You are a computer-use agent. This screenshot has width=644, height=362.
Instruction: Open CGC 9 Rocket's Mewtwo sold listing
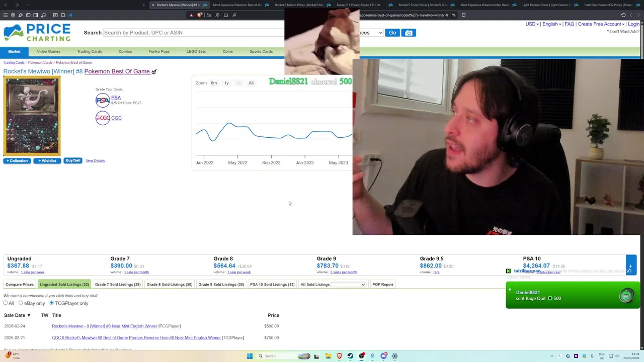pos(136,338)
